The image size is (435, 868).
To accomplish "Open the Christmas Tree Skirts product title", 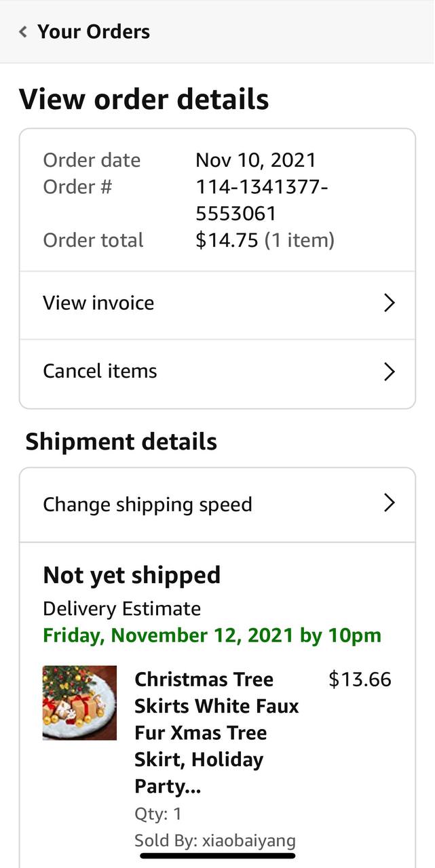I will point(216,732).
